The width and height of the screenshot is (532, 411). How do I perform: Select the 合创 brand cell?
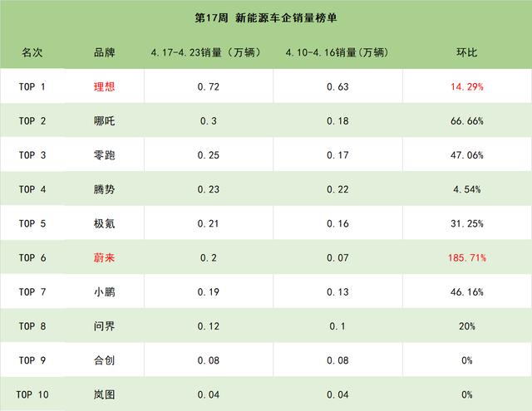tap(104, 360)
